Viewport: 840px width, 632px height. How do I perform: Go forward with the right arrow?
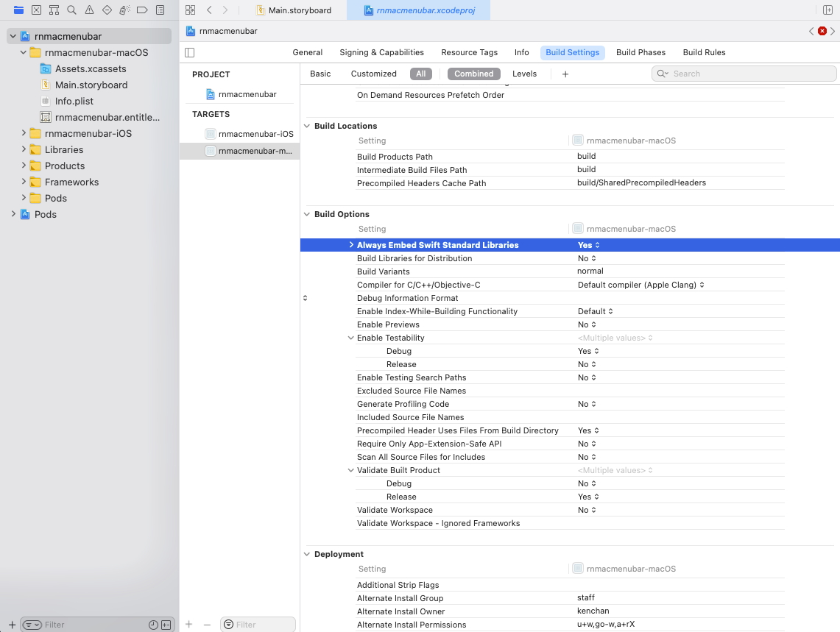[x=225, y=10]
